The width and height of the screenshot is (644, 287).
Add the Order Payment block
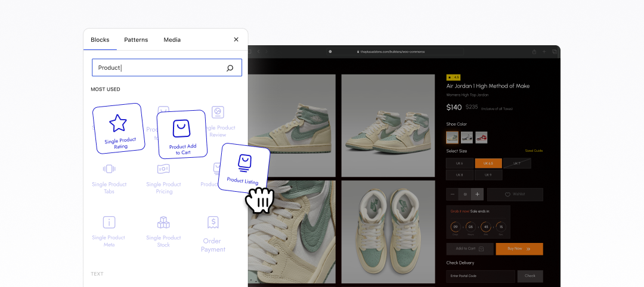[x=213, y=235]
